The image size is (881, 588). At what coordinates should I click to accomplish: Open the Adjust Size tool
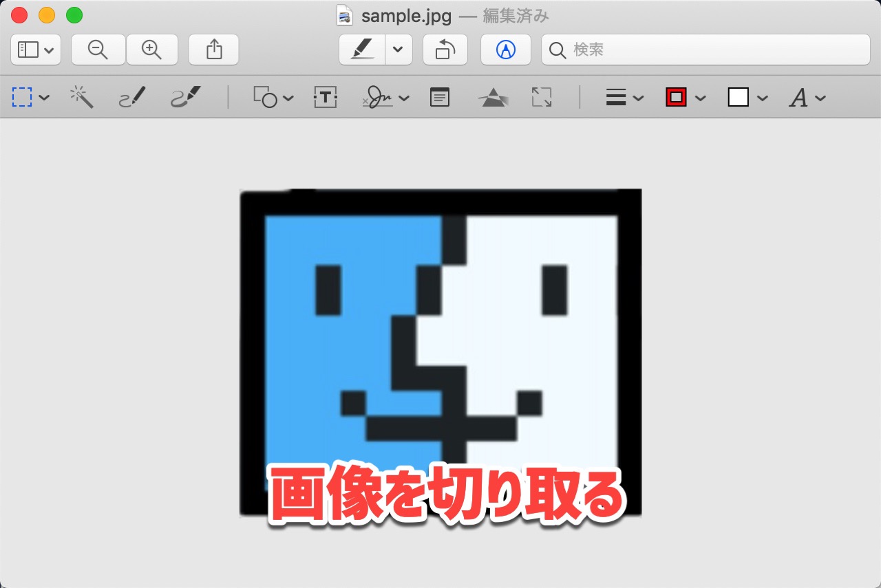click(542, 97)
